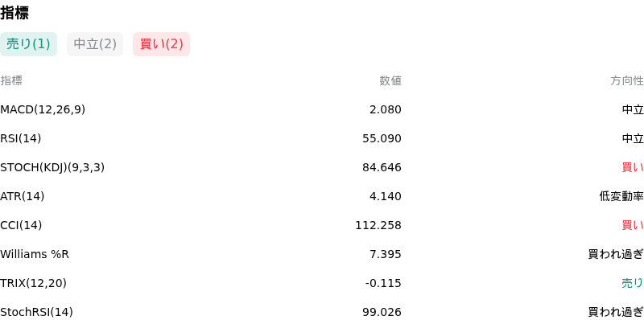Viewport: 644px width, 320px height.
Task: Click the Williams %R indicator name
Action: click(x=35, y=254)
